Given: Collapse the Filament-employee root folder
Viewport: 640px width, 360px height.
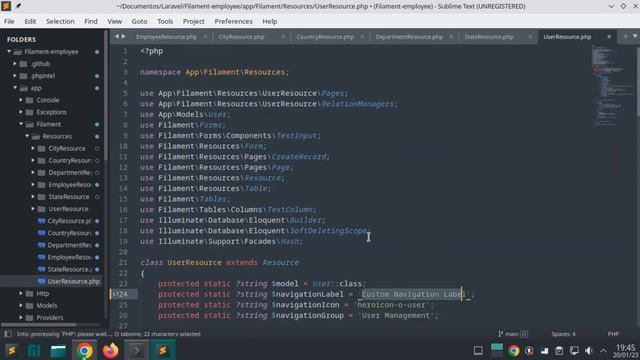Looking at the screenshot, I should (x=9, y=52).
